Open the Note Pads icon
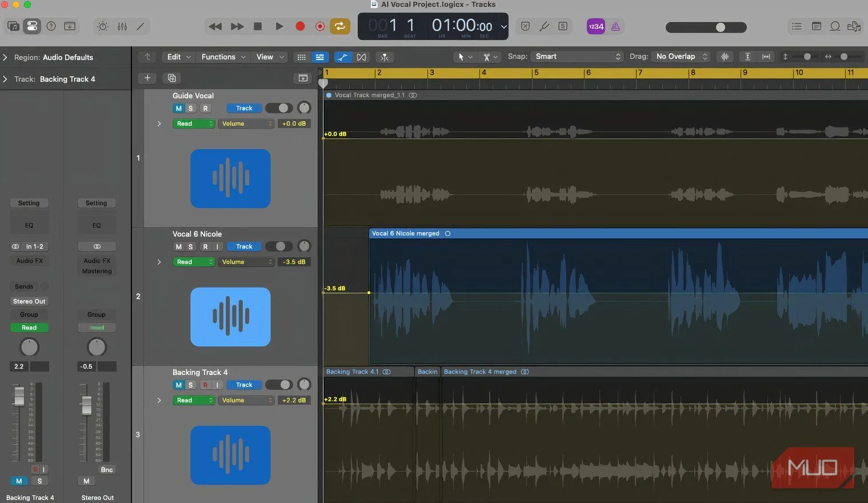The image size is (868, 503). [x=816, y=26]
